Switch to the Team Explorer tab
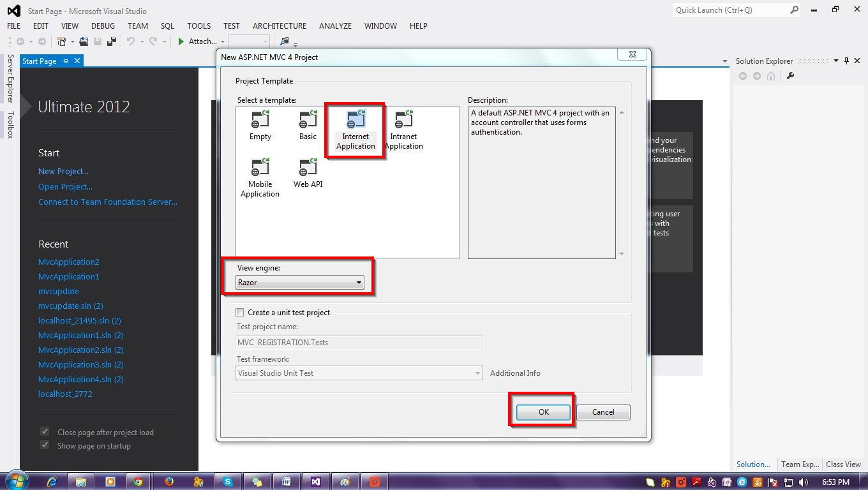The width and height of the screenshot is (868, 490). (800, 464)
